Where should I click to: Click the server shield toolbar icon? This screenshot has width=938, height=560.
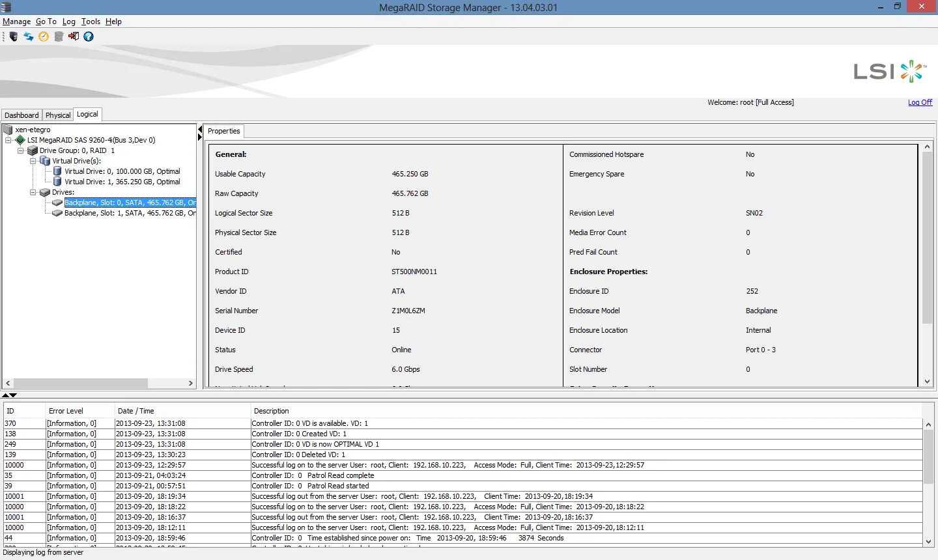14,36
